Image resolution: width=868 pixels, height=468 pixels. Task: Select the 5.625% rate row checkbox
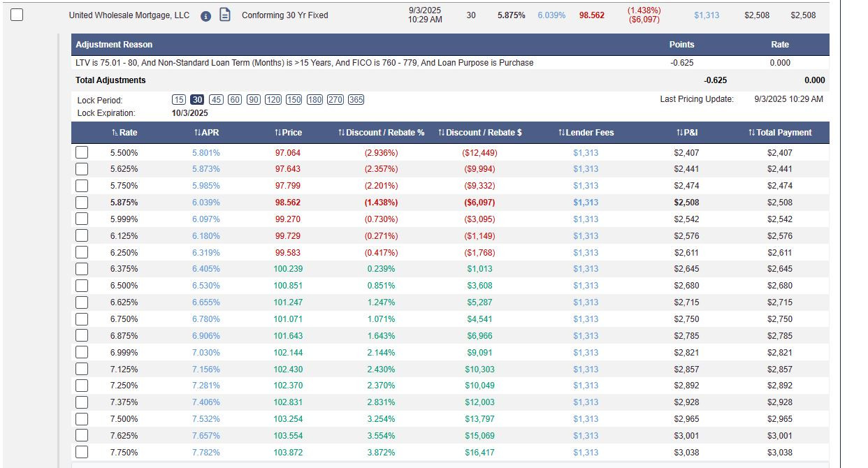(x=82, y=169)
